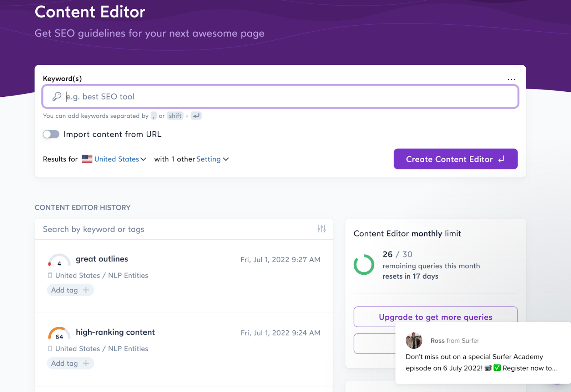Click plus icon on great outlines tag
The image size is (571, 392).
point(86,290)
